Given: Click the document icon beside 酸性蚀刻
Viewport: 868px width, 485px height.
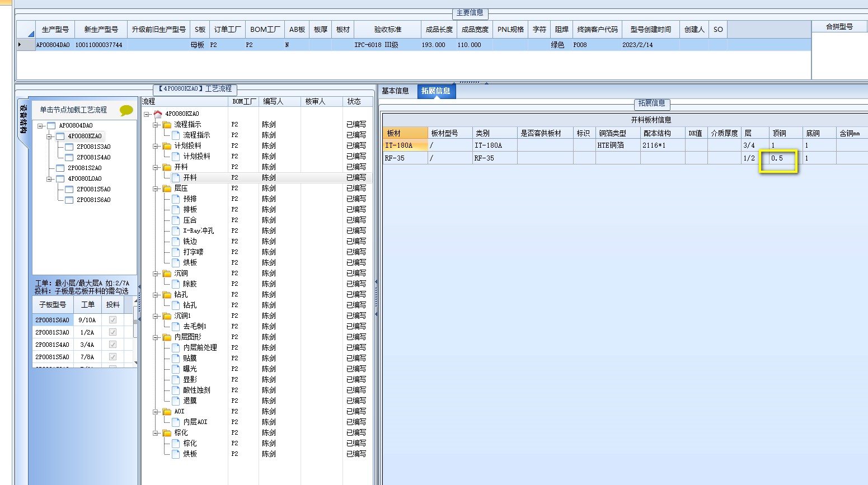Looking at the screenshot, I should point(176,390).
